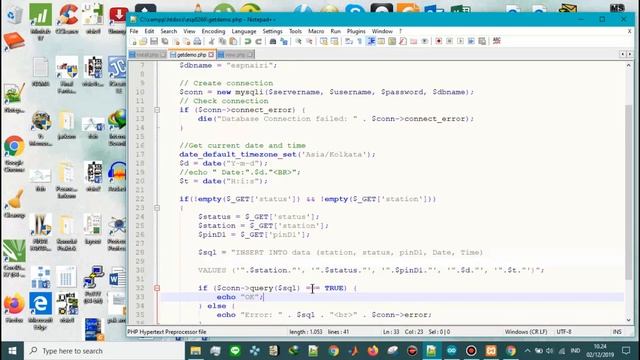Collapse the red fold marker at line 32

pyautogui.click(x=157, y=288)
